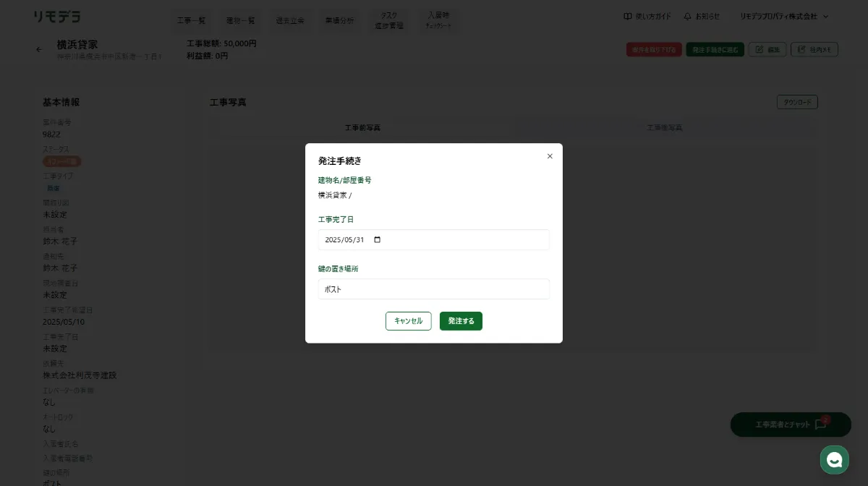Click the 利益額: 0円 text
Screen dimensions: 868x486
click(207, 56)
